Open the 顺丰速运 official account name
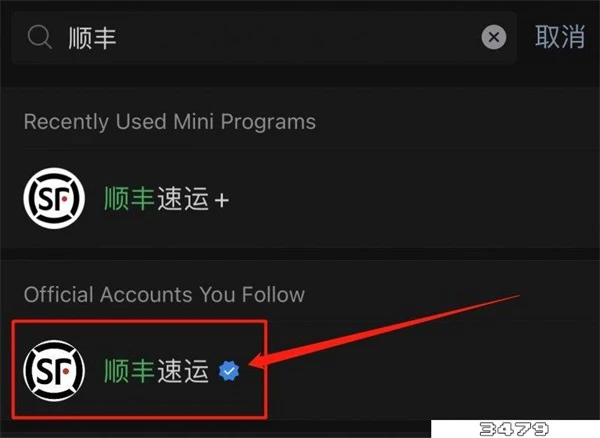Screen dimensions: 600x438 point(157,371)
